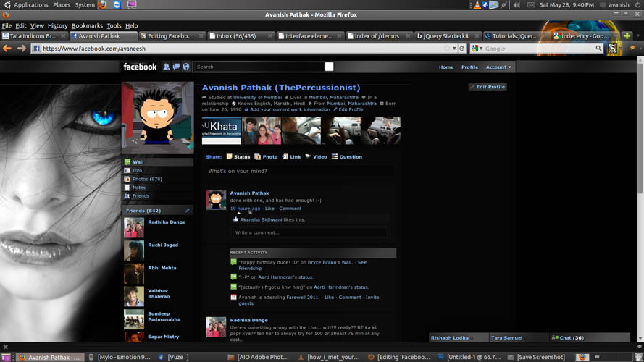Open friend Radhika Dange's profile link
Viewport: 644px width, 362px height.
(x=167, y=222)
